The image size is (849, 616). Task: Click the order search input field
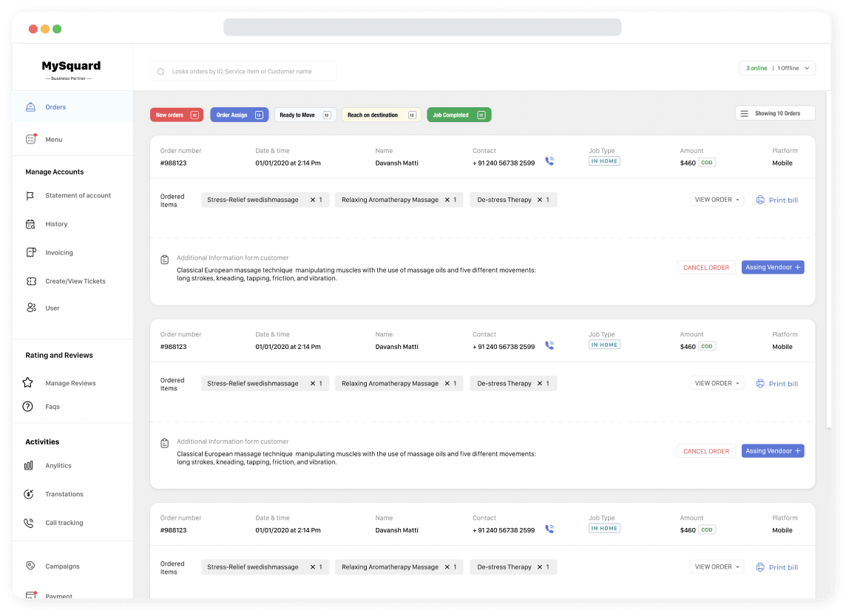pyautogui.click(x=243, y=71)
